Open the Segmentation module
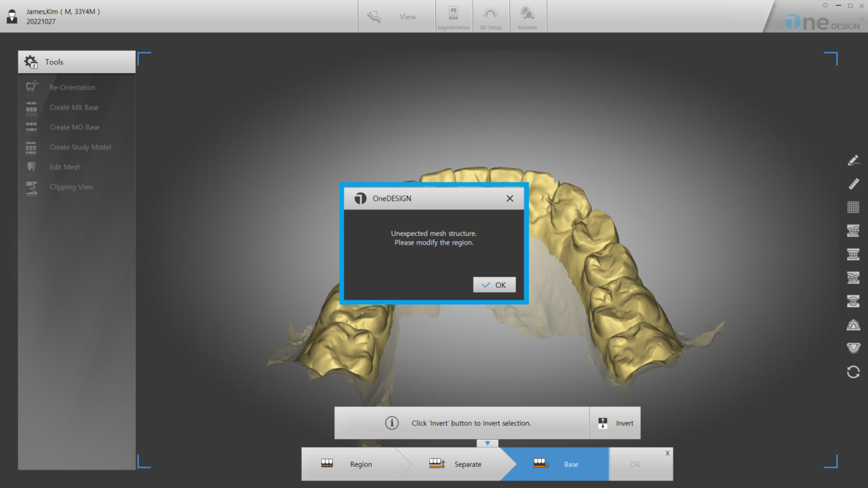The image size is (868, 488). tap(453, 16)
